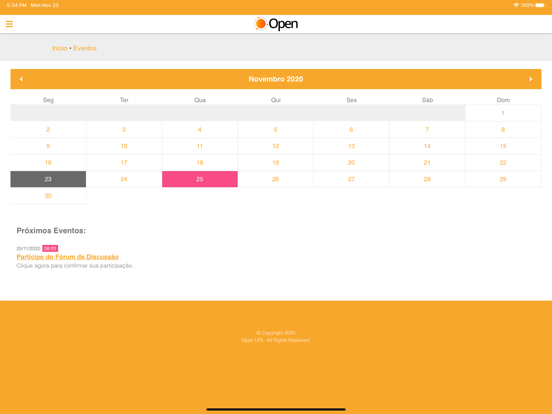
Task: Click the Sex weekday header
Action: coord(351,100)
